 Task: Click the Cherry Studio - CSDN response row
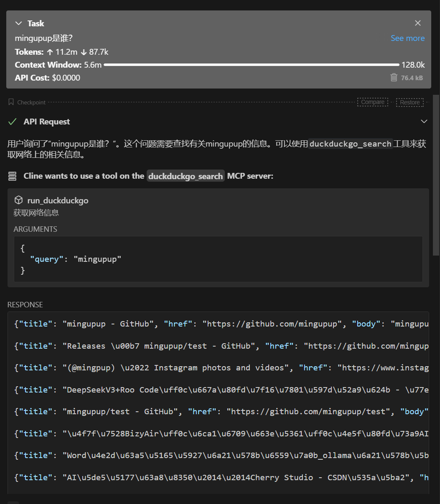221,478
